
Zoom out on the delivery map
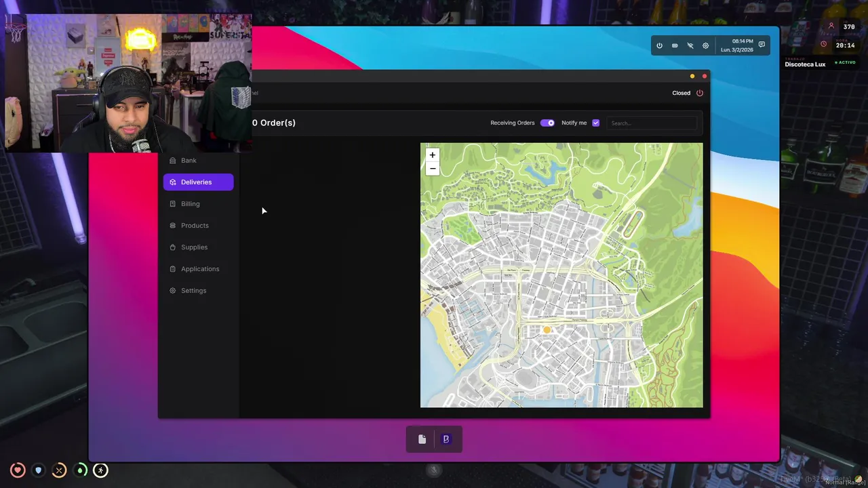coord(432,168)
